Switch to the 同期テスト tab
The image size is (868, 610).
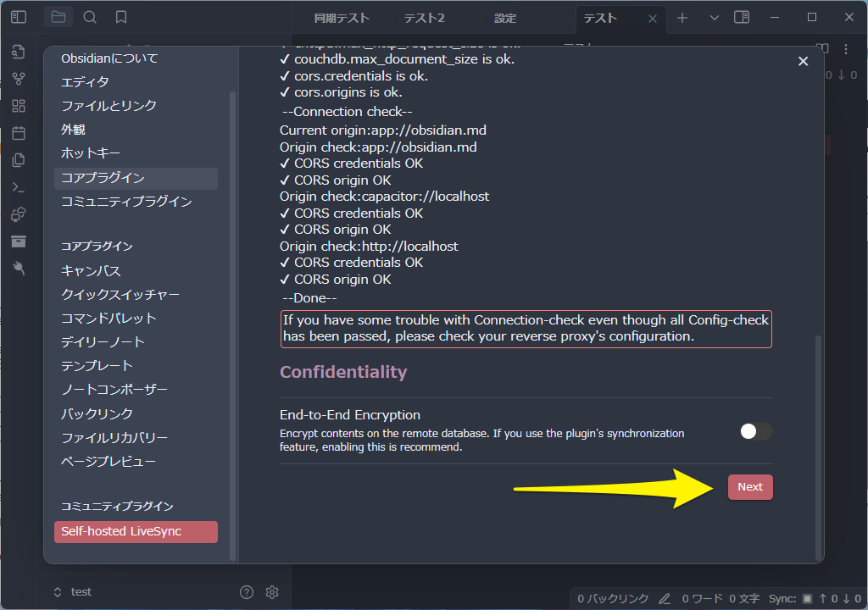click(342, 17)
